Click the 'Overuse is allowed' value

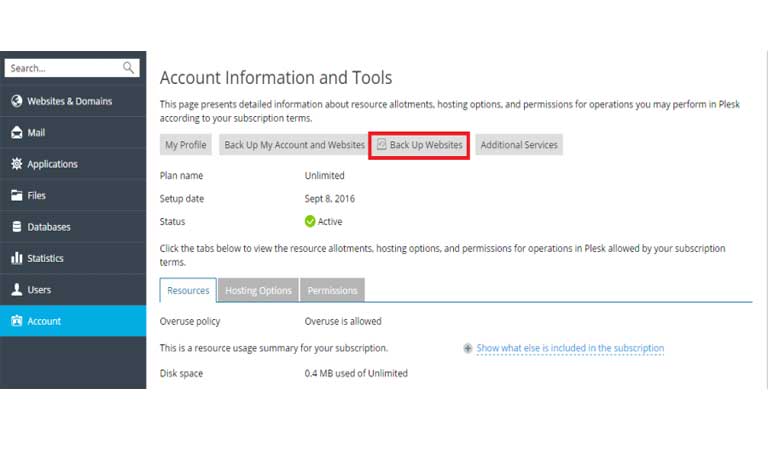point(343,321)
